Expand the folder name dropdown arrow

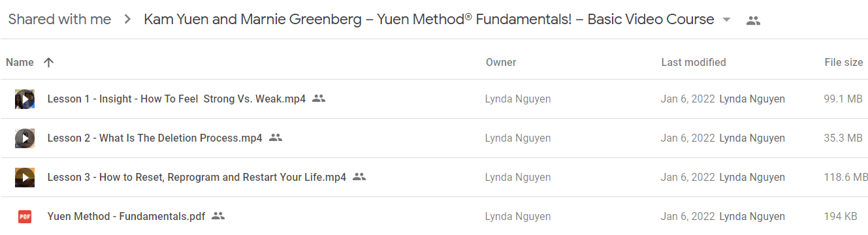(727, 20)
